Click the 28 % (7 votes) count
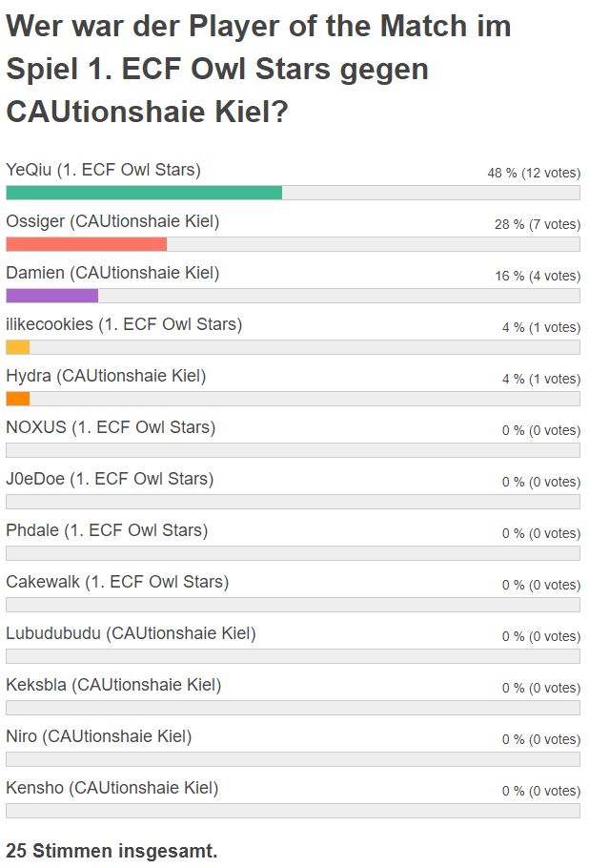Viewport: 589px width, 868px height. point(538,224)
